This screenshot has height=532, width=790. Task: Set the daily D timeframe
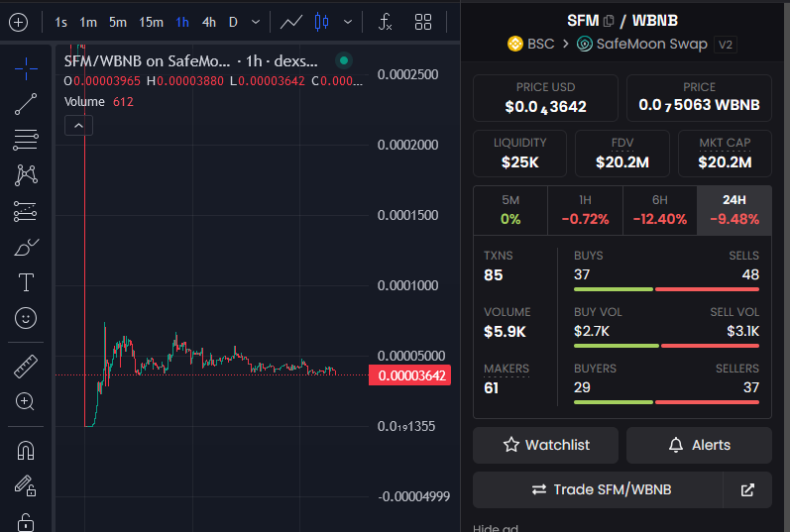(233, 22)
